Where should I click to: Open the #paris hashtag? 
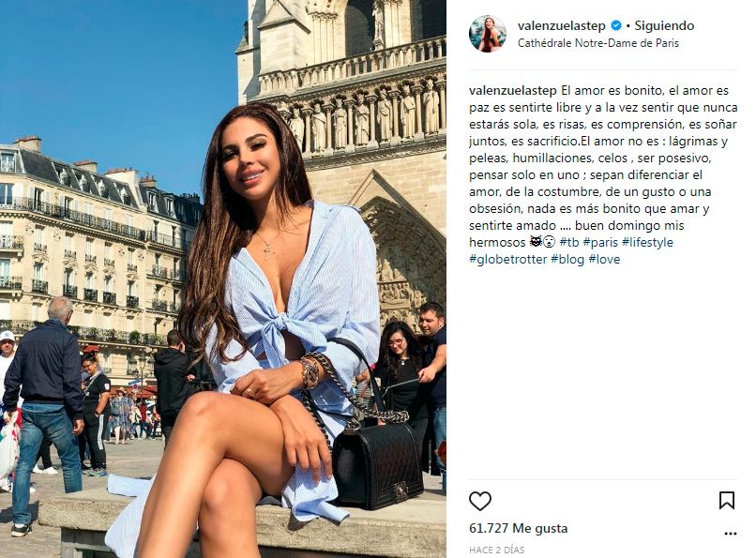(600, 242)
